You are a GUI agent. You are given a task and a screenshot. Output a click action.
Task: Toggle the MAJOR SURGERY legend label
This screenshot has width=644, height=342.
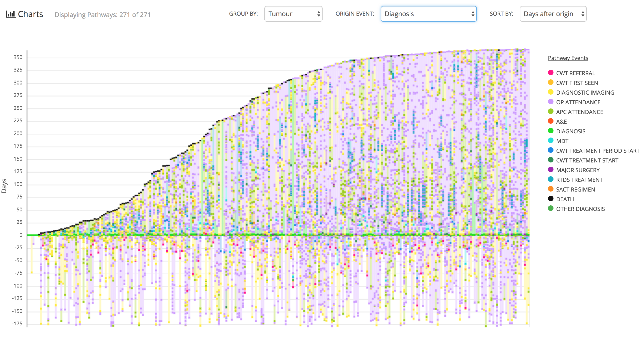(578, 170)
